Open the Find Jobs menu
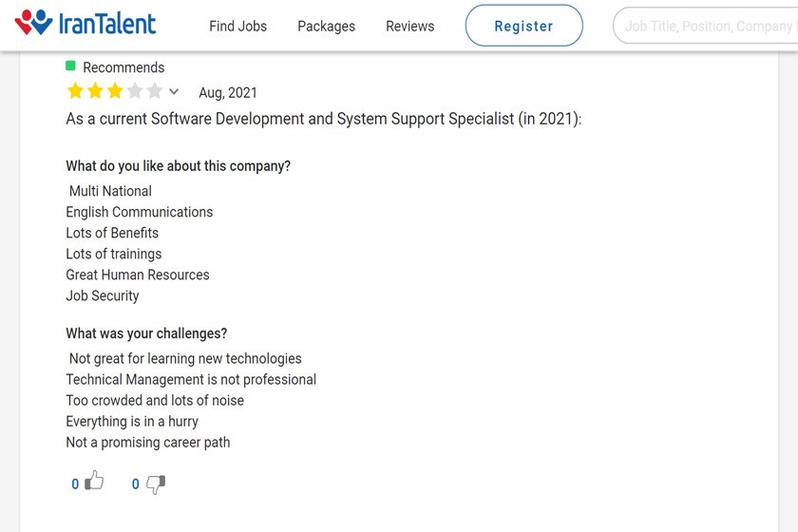Viewport: 798px width, 532px height. (x=237, y=26)
